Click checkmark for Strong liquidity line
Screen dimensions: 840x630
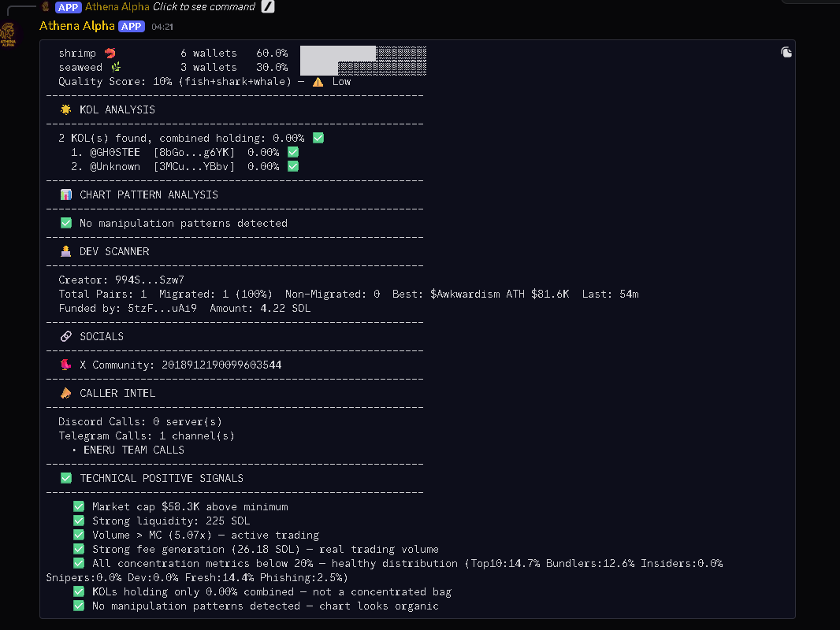click(79, 521)
